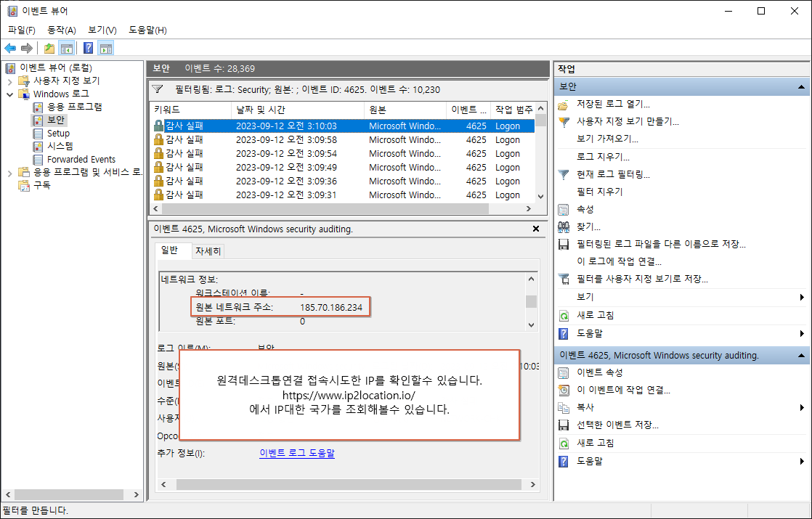Screen dimensions: 812x519
Task: Open the 복사 submenu arrow
Action: click(x=802, y=408)
